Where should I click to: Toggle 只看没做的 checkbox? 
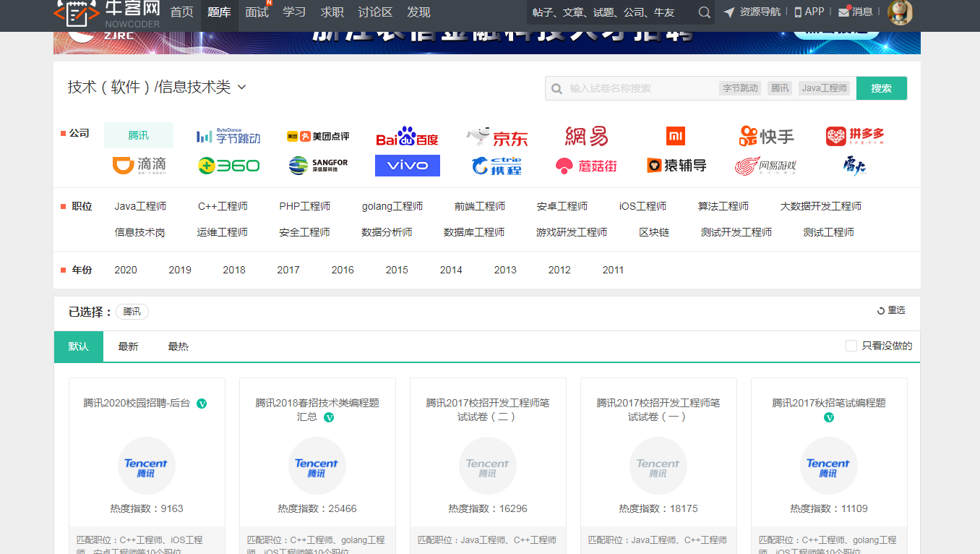point(851,346)
